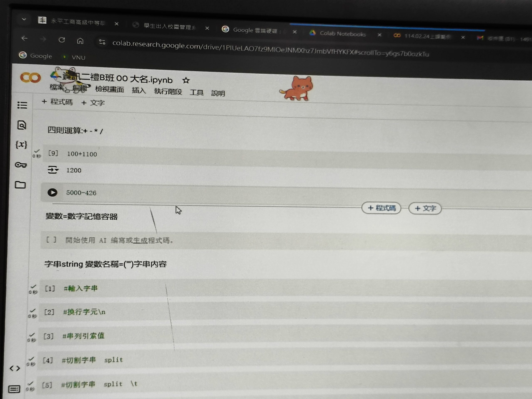Image resolution: width=532 pixels, height=399 pixels.
Task: Star the notebook with the star icon
Action: coord(186,80)
